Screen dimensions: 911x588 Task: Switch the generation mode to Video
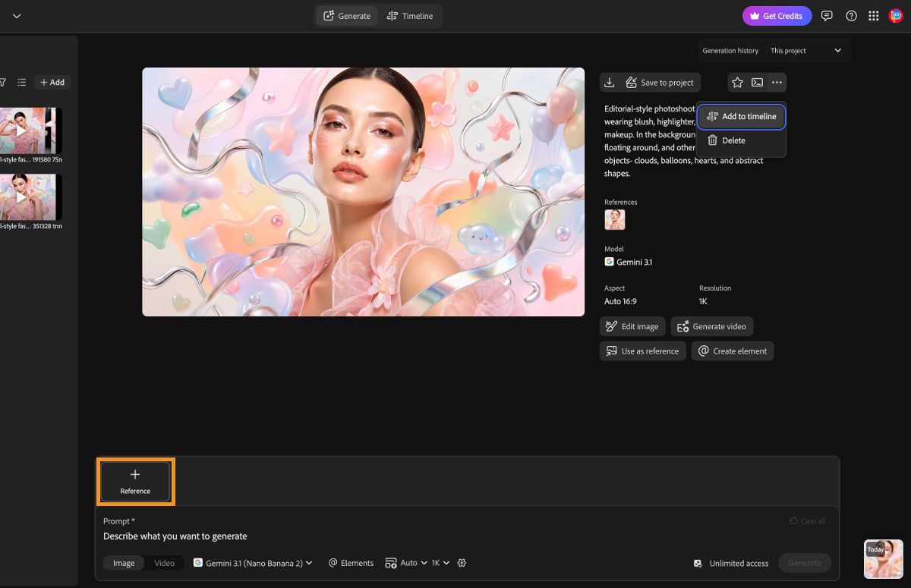coord(164,563)
